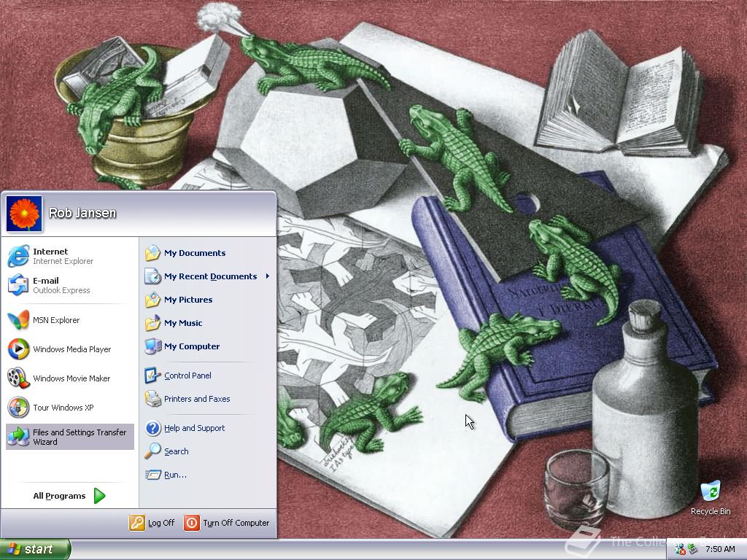Choose MSN Explorer text in Start menu
The height and width of the screenshot is (560, 747).
click(x=56, y=320)
